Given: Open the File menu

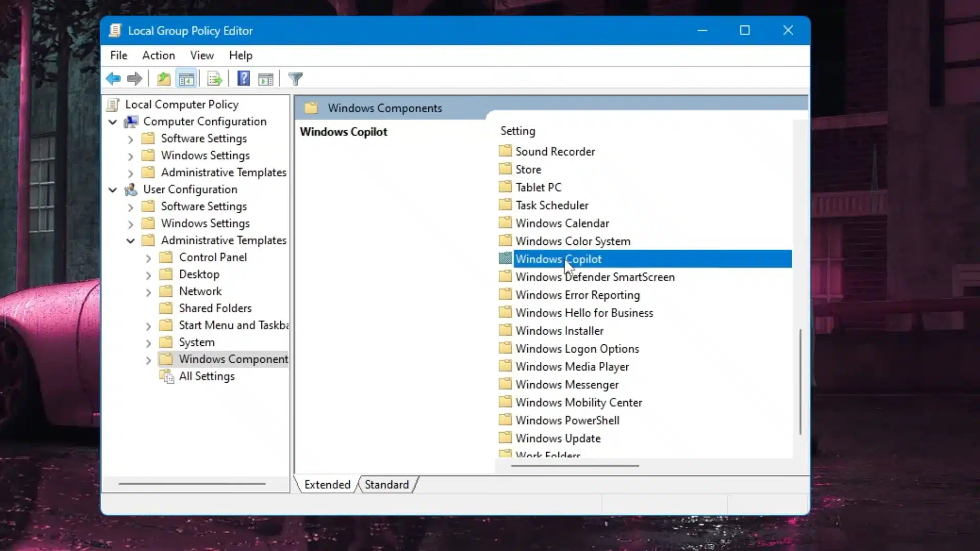Looking at the screenshot, I should pyautogui.click(x=119, y=55).
